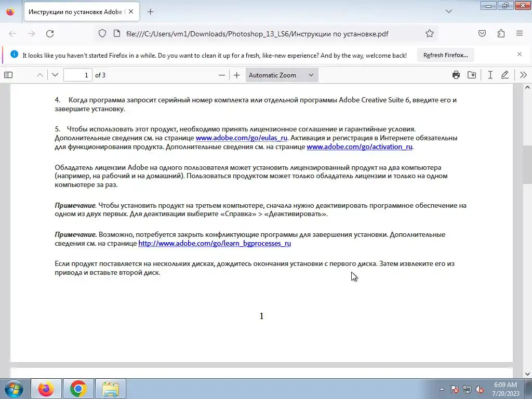This screenshot has height=399, width=532.
Task: Go to previous PDF page arrow
Action: (40, 75)
